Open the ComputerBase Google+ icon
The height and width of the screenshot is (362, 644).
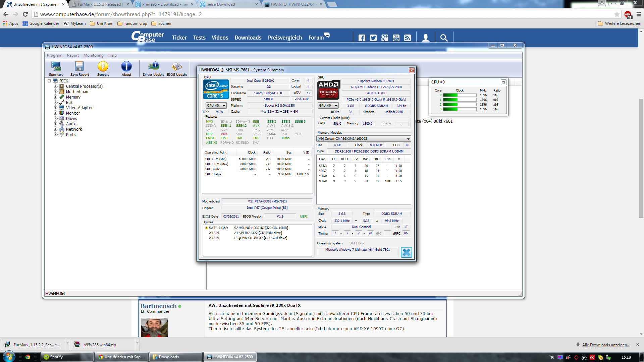pyautogui.click(x=385, y=38)
